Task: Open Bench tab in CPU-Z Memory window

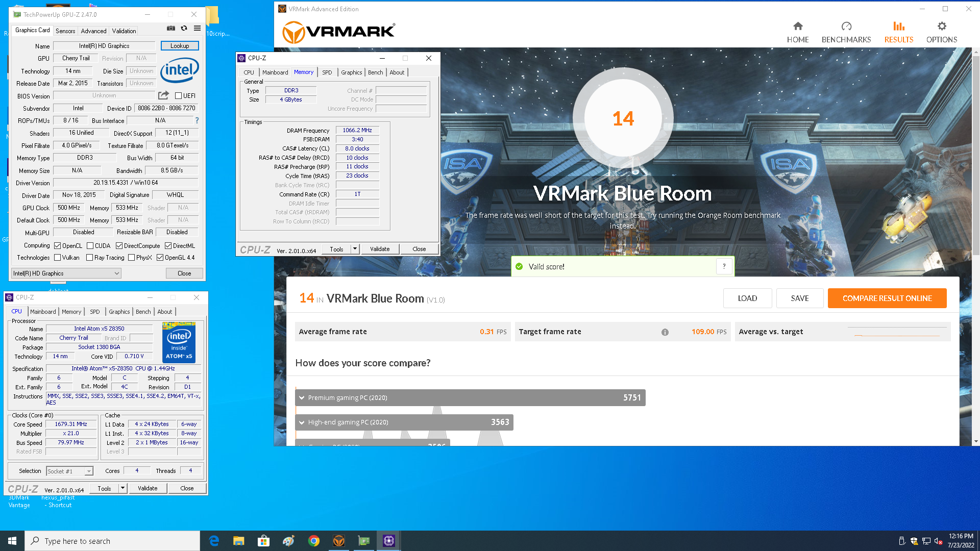Action: tap(376, 72)
